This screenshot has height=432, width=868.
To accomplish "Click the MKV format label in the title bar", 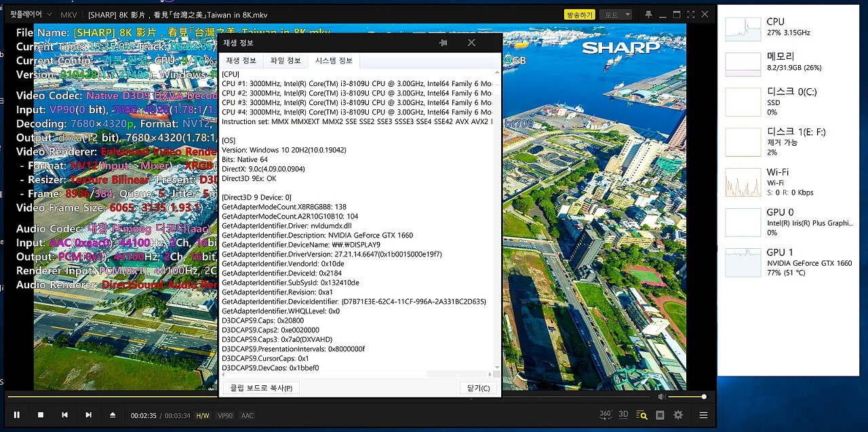I will tap(68, 14).
